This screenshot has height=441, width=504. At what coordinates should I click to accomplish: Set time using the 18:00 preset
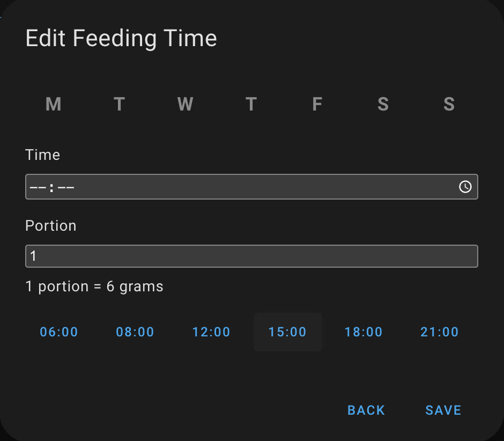pos(364,332)
